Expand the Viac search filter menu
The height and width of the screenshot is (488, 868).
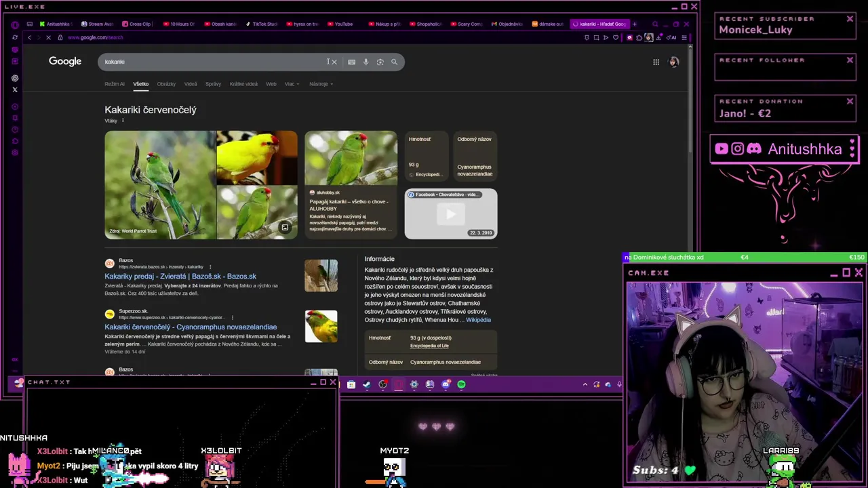(x=292, y=84)
